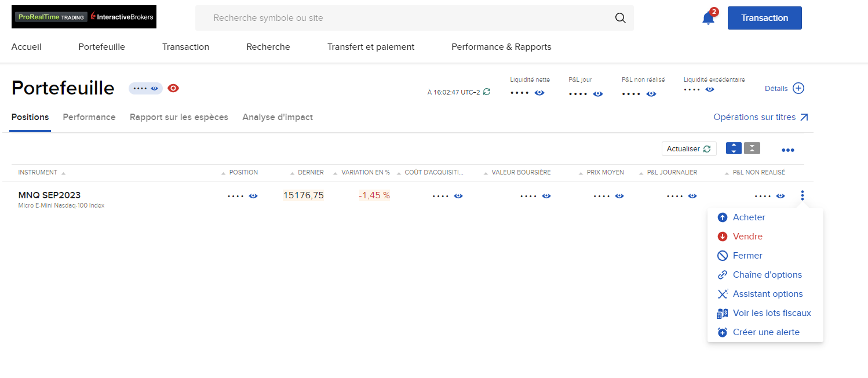Image resolution: width=868 pixels, height=378 pixels.
Task: Open the three-dot table options icon
Action: pyautogui.click(x=787, y=150)
